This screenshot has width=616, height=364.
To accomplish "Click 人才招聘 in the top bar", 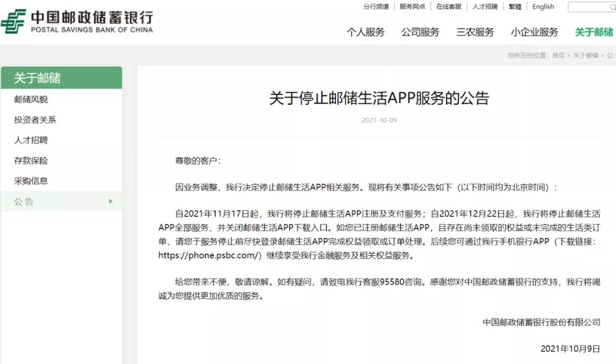I will click(485, 7).
